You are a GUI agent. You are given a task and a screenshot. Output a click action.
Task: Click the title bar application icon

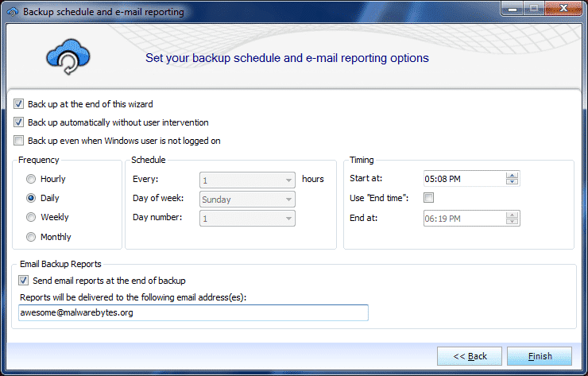[11, 12]
